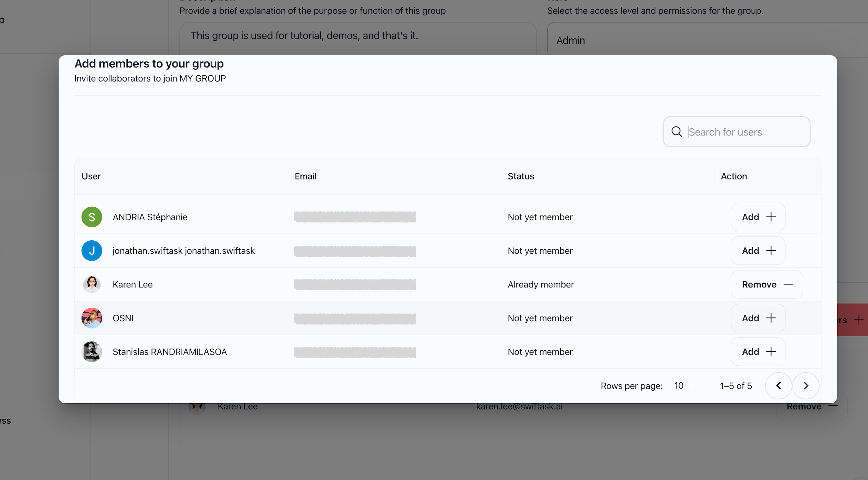Click karen.lee@swiftask.ai email in background page
The width and height of the screenshot is (868, 480).
[519, 407]
